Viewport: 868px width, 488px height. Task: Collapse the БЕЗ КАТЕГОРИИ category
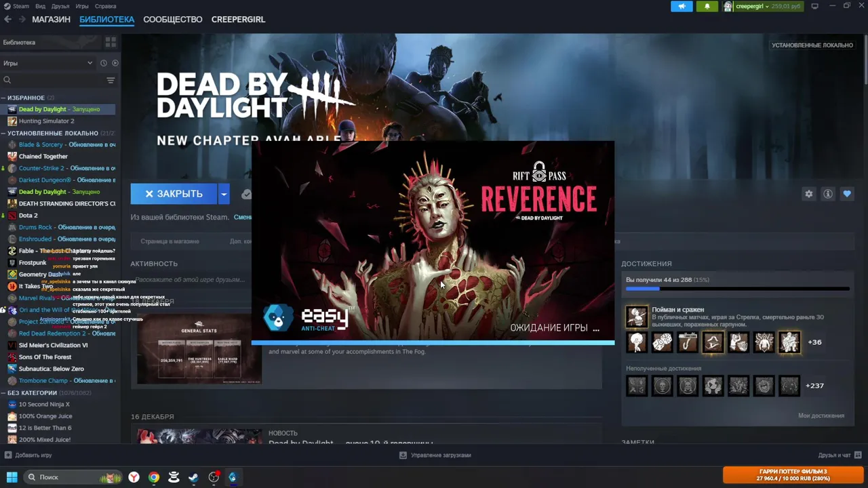[3, 392]
